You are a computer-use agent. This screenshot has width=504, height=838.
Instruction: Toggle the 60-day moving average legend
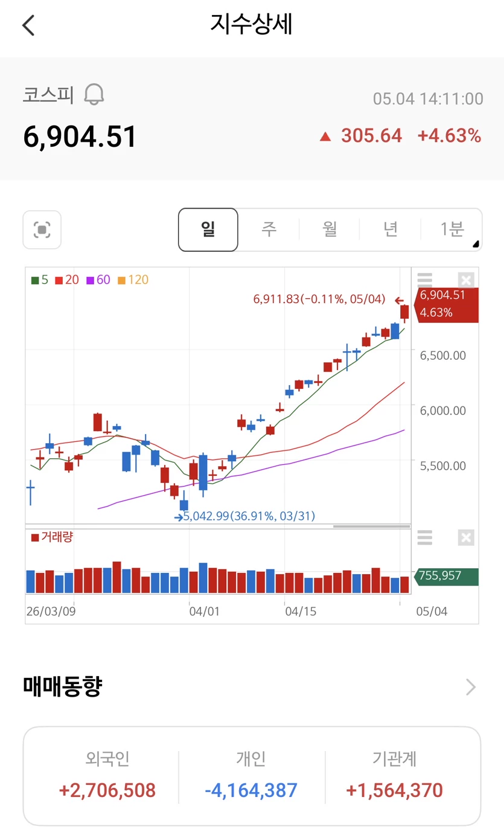click(x=98, y=280)
